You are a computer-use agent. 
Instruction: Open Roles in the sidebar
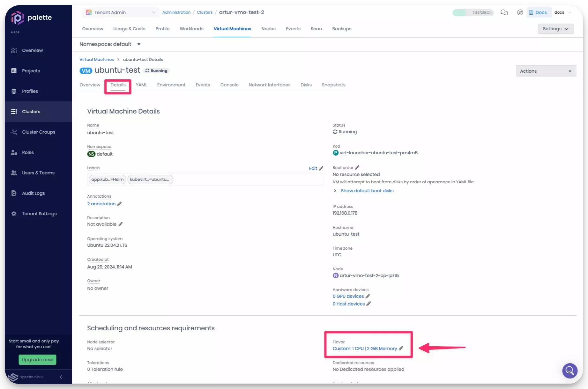[x=38, y=152]
